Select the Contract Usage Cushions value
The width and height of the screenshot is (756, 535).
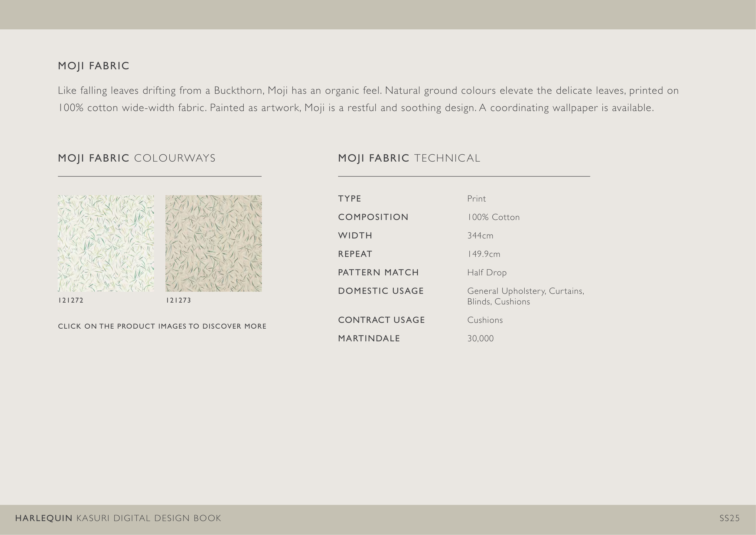(485, 320)
